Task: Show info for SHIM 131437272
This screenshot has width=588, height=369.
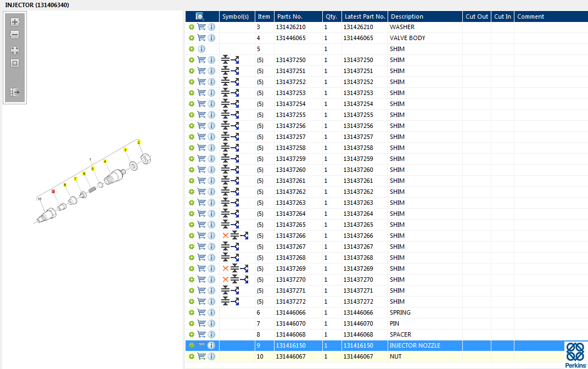Action: pos(211,301)
